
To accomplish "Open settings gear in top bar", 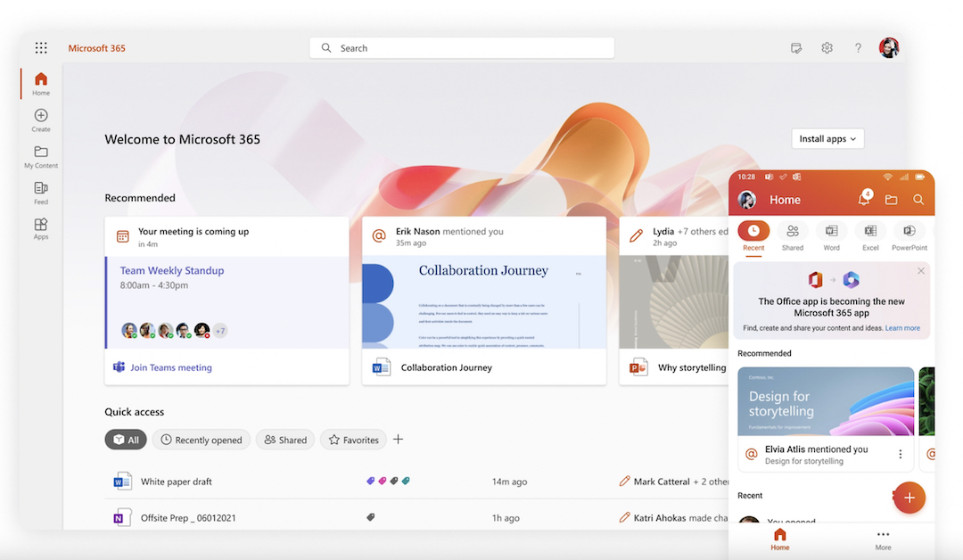I will coord(827,48).
